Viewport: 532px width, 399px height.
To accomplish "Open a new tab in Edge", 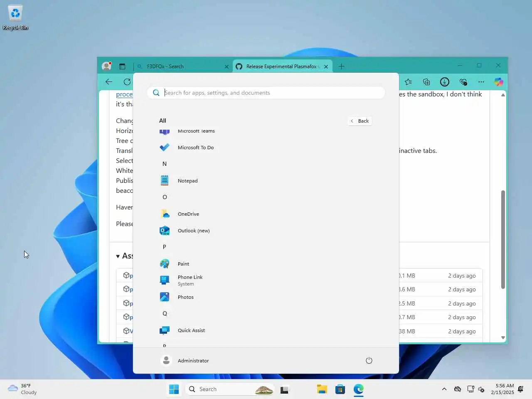I will pyautogui.click(x=341, y=66).
